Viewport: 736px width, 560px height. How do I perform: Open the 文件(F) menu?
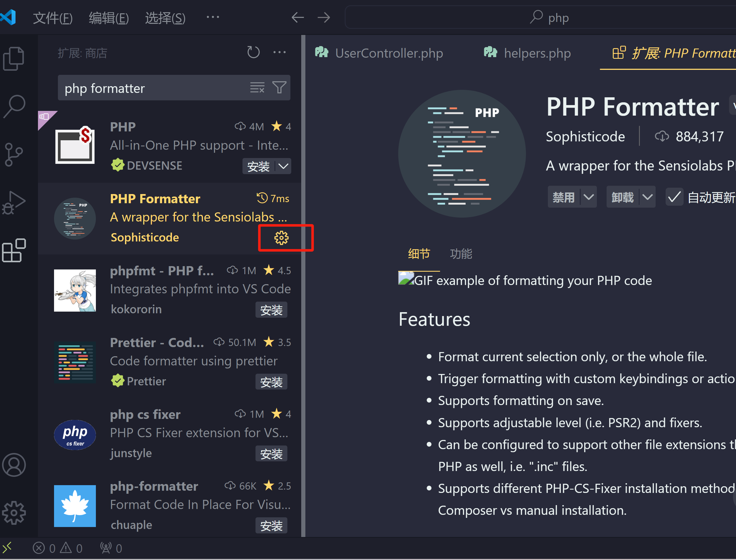53,18
